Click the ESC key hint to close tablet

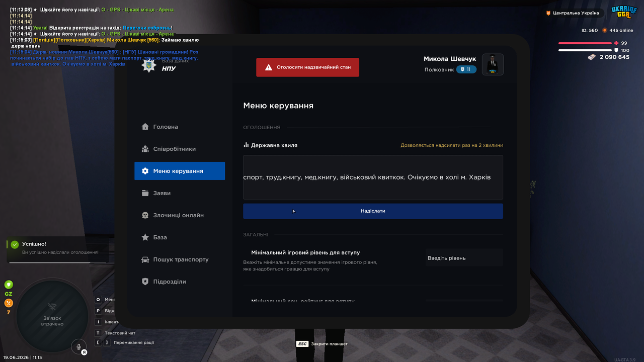point(302,344)
